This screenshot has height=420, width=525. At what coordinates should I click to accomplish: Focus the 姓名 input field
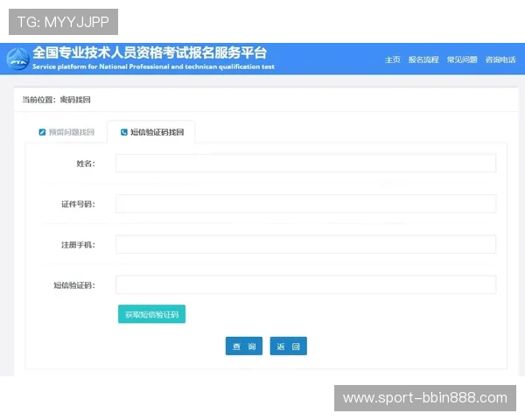point(305,163)
